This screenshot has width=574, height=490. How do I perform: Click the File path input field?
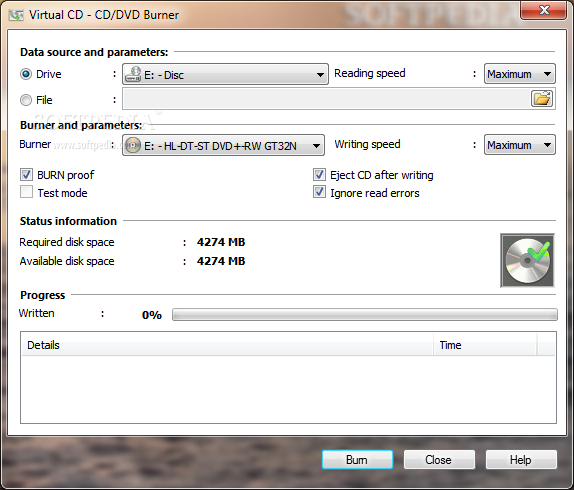coord(326,98)
